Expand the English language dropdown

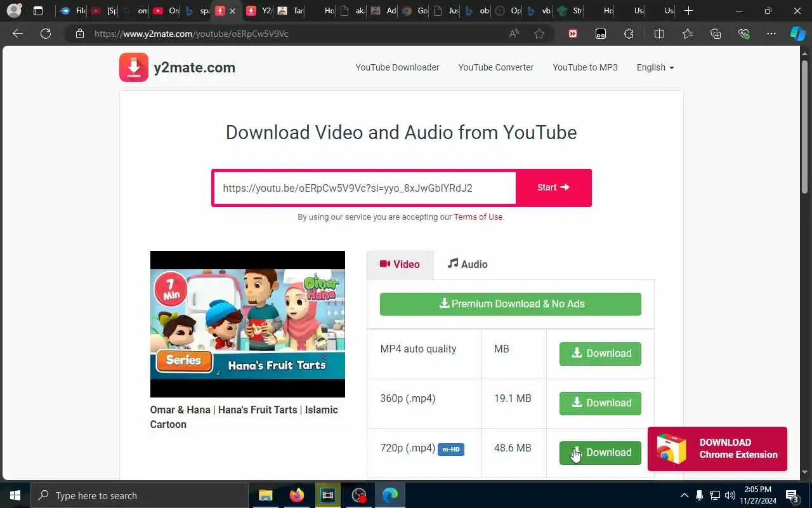tap(655, 67)
